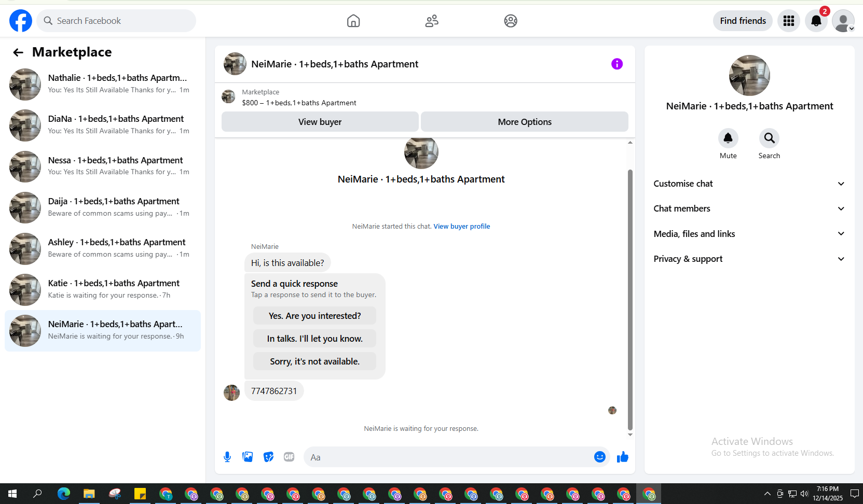Open the Katie apartment conversation
The width and height of the screenshot is (863, 504).
point(103,289)
